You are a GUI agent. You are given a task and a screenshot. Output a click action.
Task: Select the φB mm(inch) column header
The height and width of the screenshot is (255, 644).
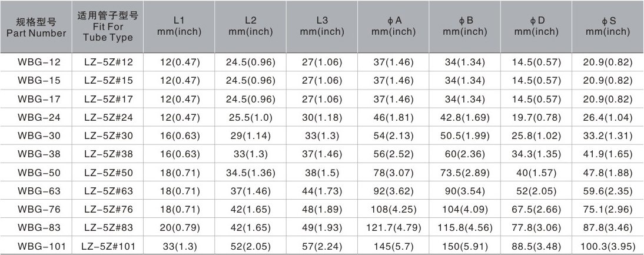pos(466,27)
